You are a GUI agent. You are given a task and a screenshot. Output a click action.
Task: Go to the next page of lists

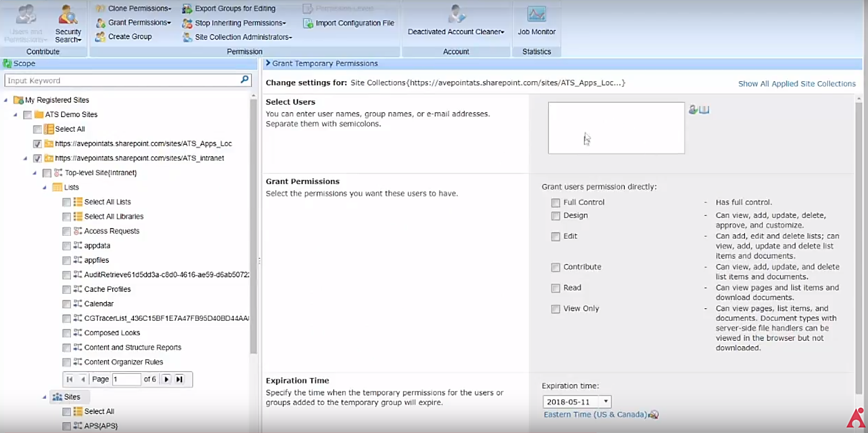tap(166, 379)
